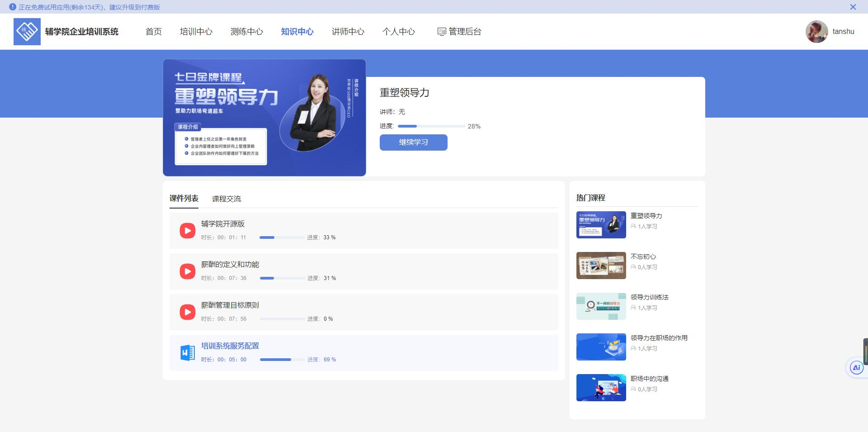Click the 热门课程 section heading
868x432 pixels.
coord(591,198)
